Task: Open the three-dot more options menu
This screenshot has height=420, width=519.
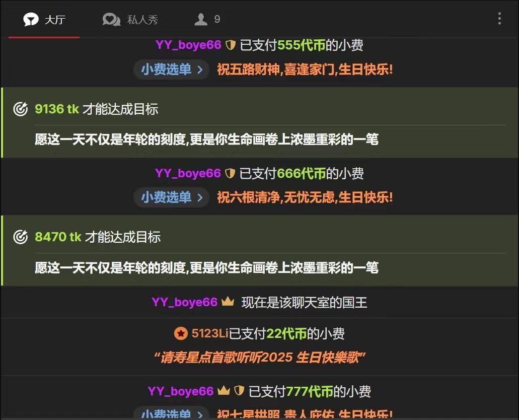Action: (x=499, y=20)
